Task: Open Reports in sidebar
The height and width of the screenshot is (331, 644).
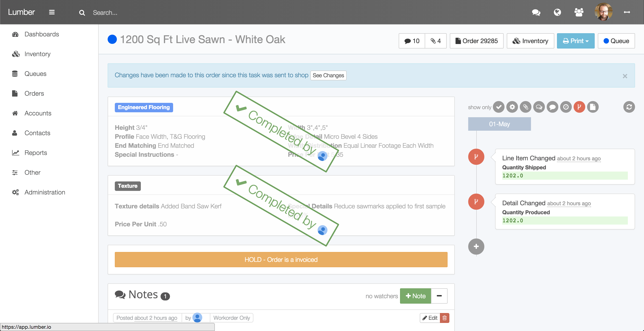Action: [35, 153]
